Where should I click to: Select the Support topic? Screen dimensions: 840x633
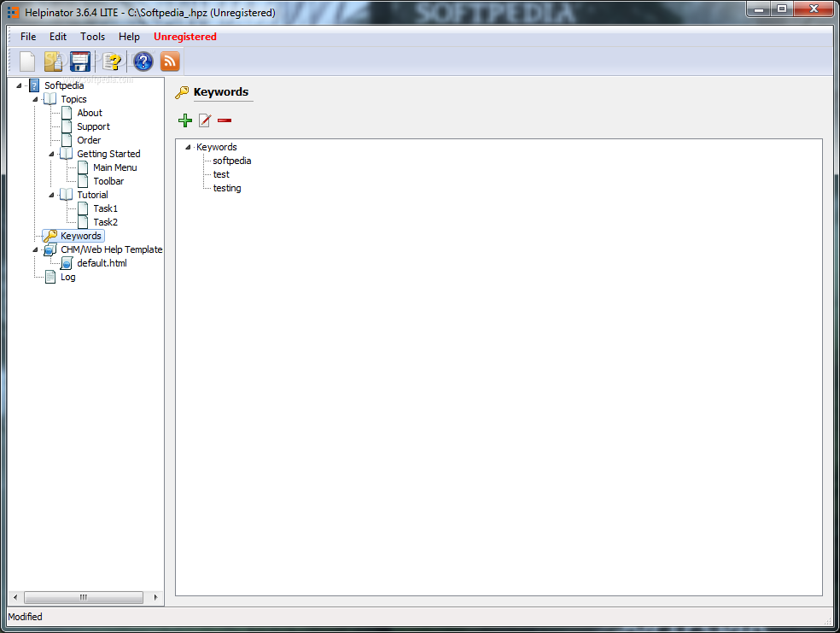pyautogui.click(x=93, y=126)
